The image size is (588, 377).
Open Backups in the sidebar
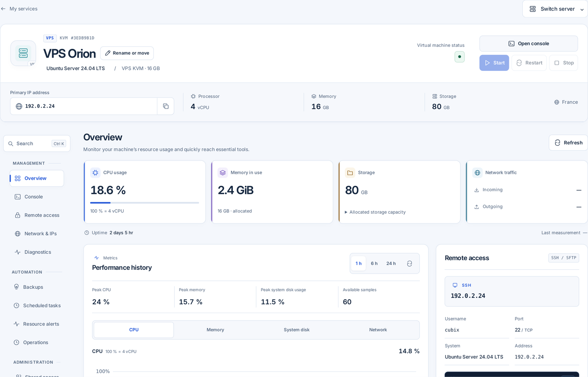tap(37, 287)
